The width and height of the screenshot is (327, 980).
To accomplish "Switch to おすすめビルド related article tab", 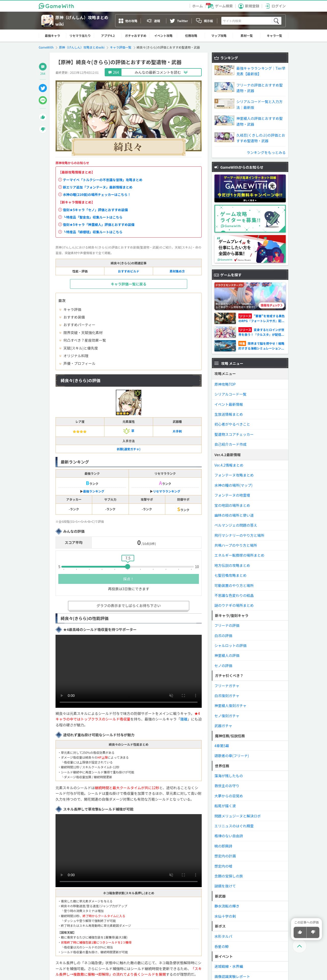I will (128, 271).
